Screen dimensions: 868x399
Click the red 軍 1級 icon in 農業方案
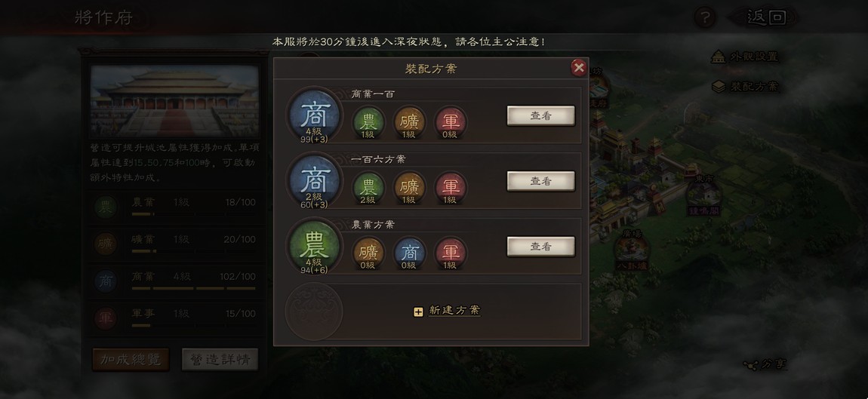coord(451,253)
